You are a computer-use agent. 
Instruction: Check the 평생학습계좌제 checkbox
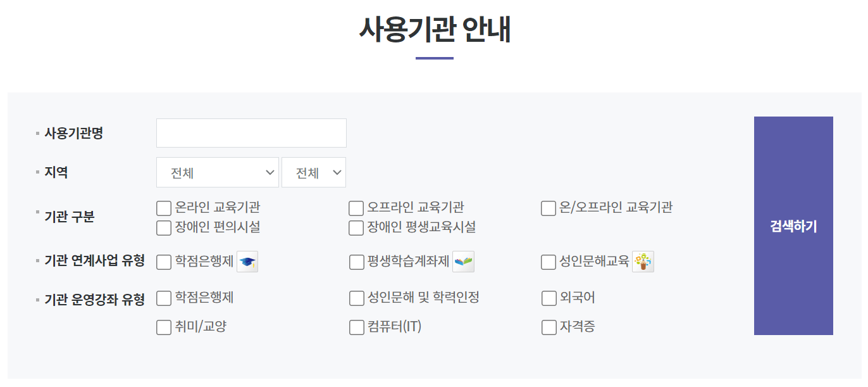point(356,261)
